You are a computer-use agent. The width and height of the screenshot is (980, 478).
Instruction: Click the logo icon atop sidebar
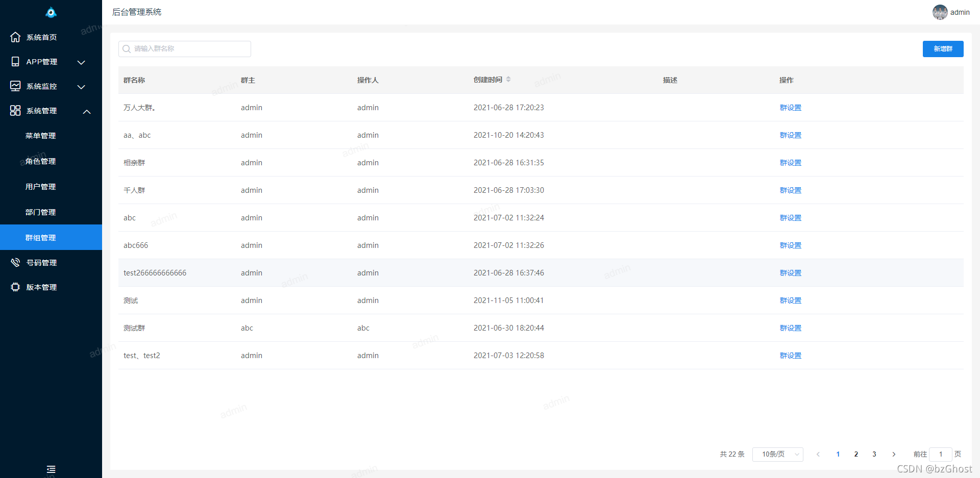tap(51, 12)
